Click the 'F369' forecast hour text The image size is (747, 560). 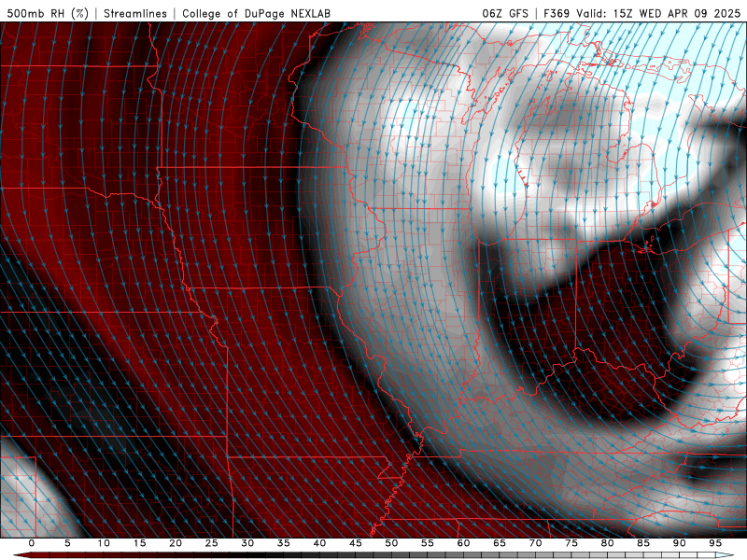557,13
